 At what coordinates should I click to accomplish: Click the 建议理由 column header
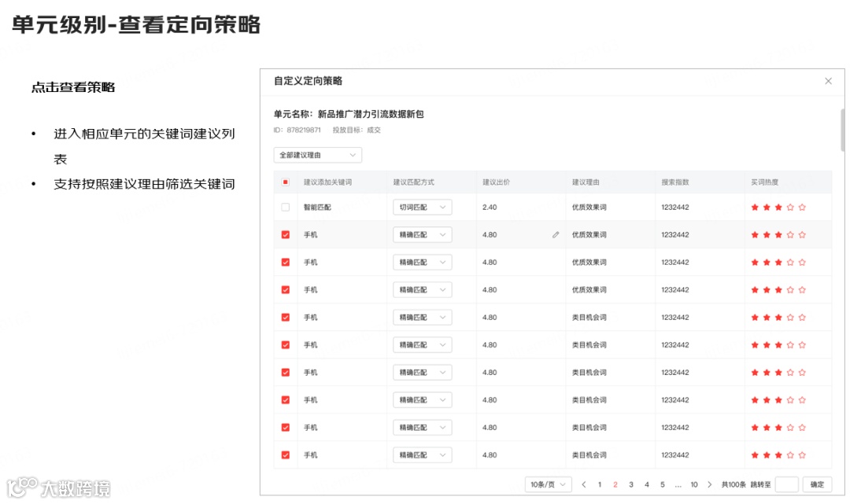(586, 182)
